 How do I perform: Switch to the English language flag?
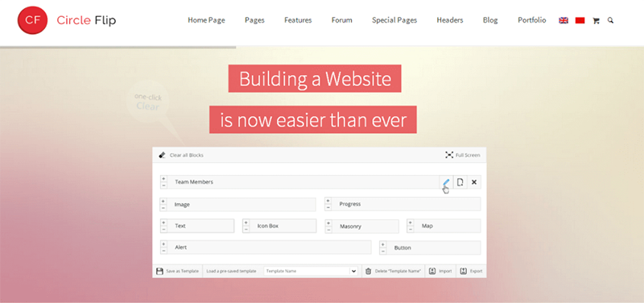(x=563, y=20)
